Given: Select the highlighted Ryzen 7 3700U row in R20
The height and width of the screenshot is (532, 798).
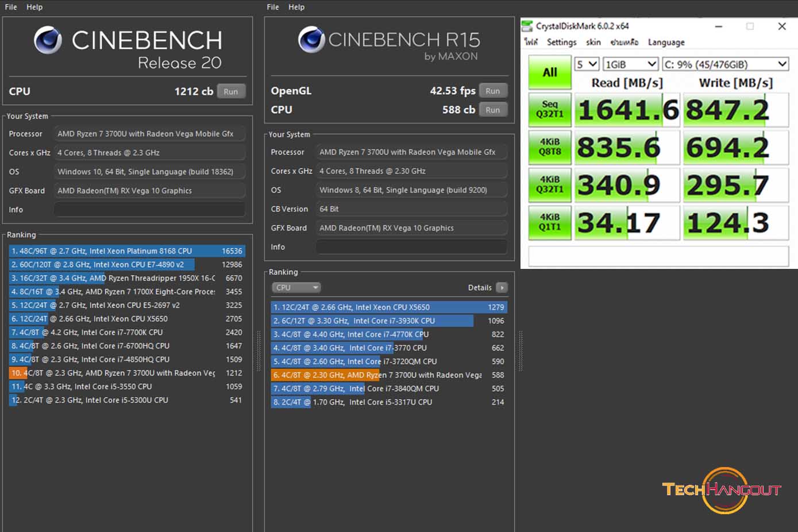Looking at the screenshot, I should click(127, 373).
